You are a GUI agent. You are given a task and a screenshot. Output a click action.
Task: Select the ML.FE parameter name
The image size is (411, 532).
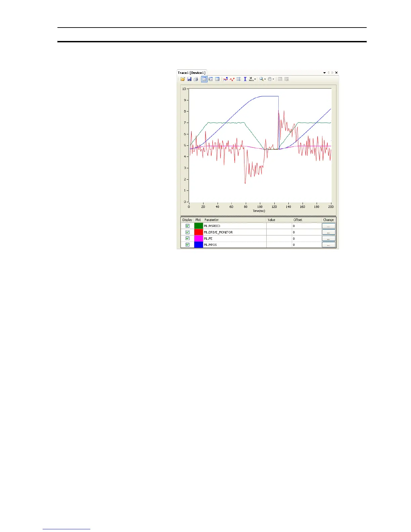[x=208, y=238]
